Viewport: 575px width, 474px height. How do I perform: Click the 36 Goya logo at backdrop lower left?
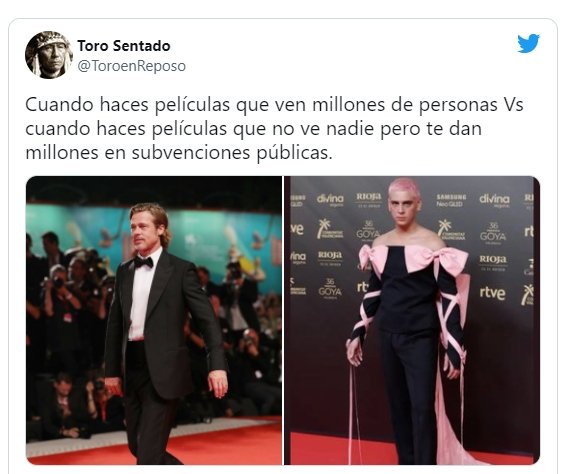(330, 289)
